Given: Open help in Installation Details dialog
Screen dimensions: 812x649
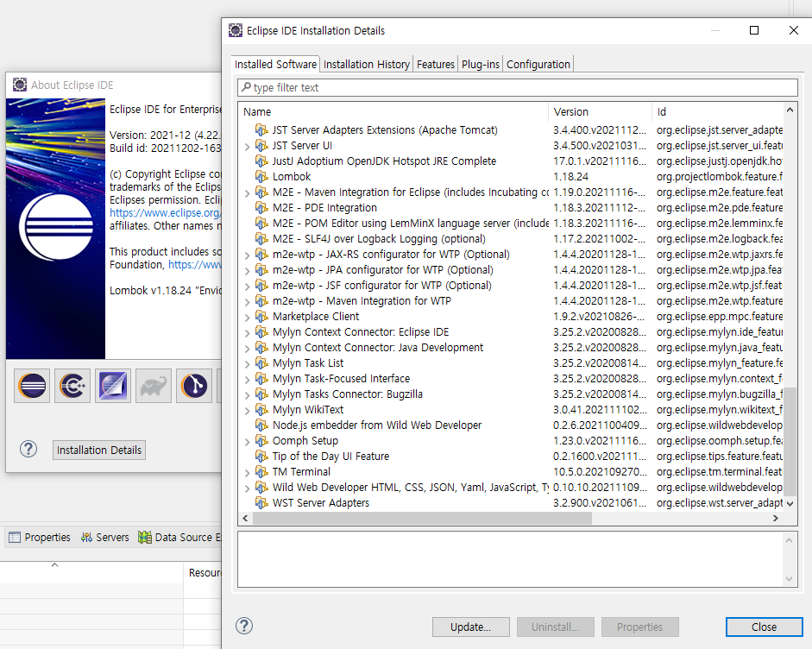Looking at the screenshot, I should click(244, 626).
